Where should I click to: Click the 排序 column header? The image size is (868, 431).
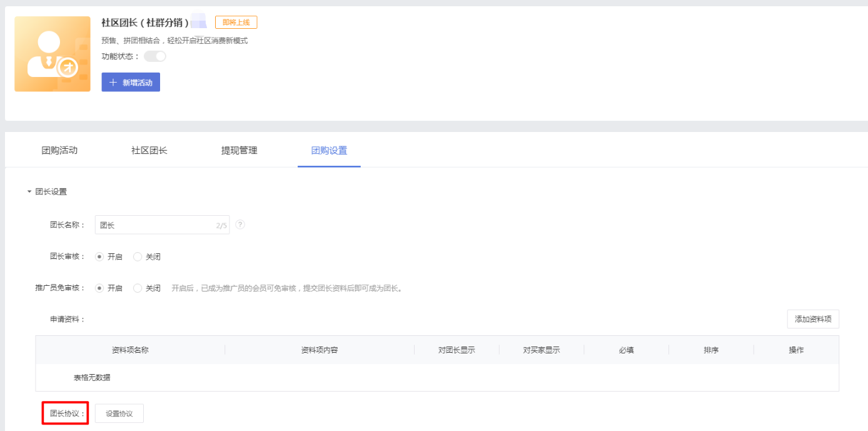click(x=711, y=350)
